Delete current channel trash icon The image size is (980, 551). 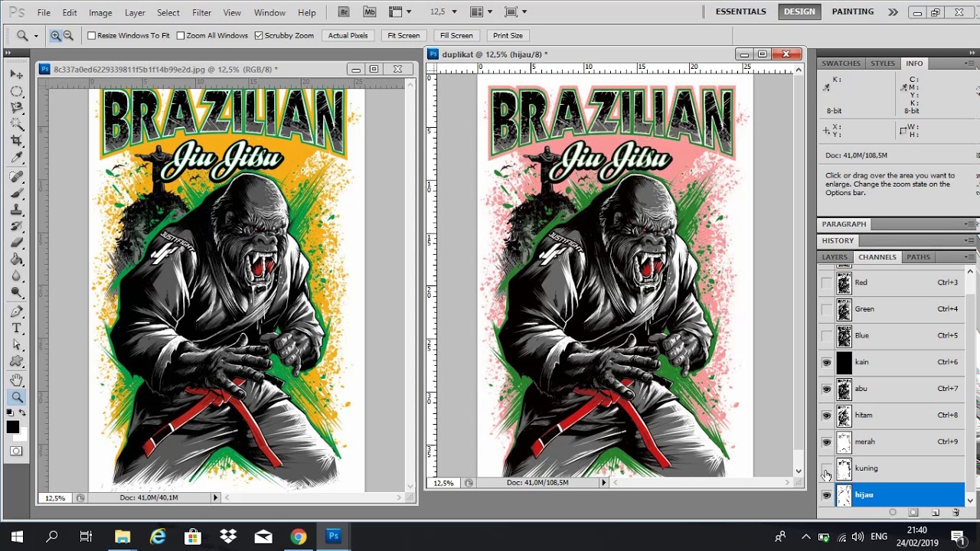(x=955, y=512)
